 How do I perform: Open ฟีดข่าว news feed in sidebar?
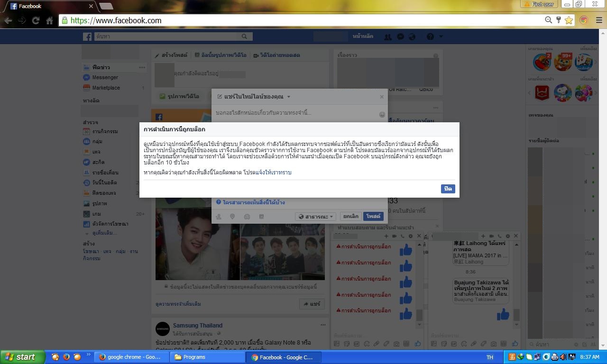click(x=101, y=67)
